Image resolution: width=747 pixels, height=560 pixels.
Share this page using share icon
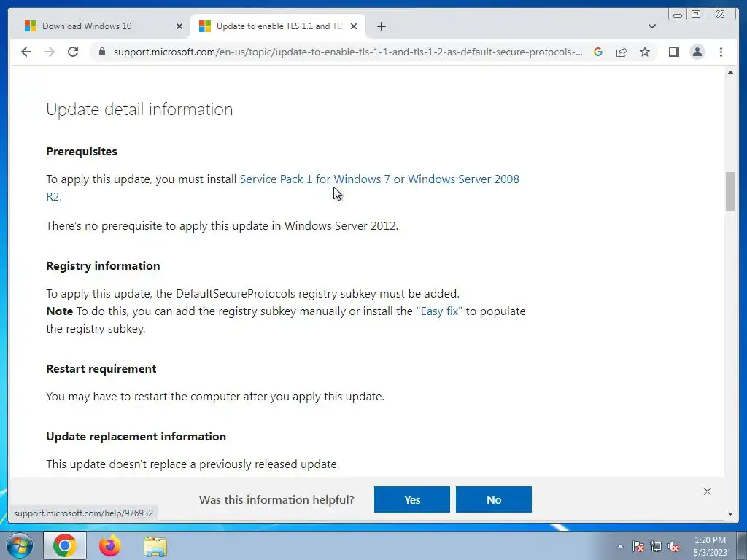click(x=622, y=52)
